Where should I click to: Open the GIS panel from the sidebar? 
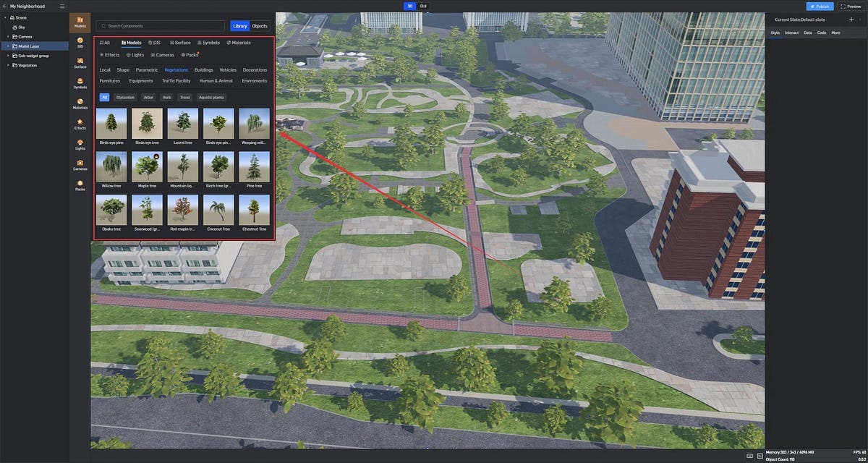[80, 42]
